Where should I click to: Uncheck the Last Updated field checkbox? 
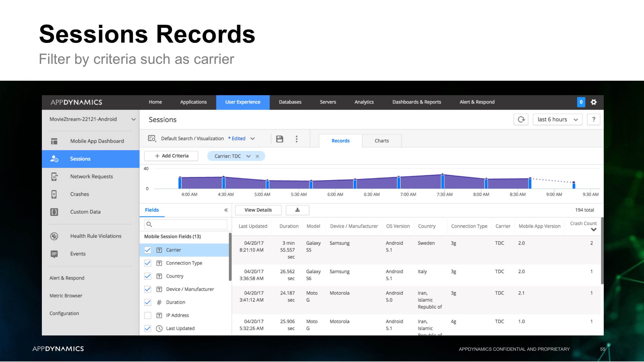[x=148, y=328]
